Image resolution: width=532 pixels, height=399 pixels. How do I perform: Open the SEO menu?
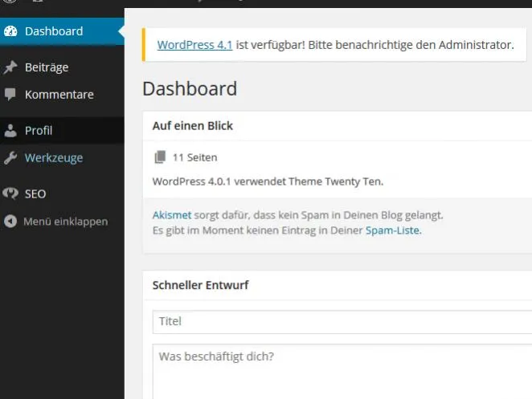[62, 194]
